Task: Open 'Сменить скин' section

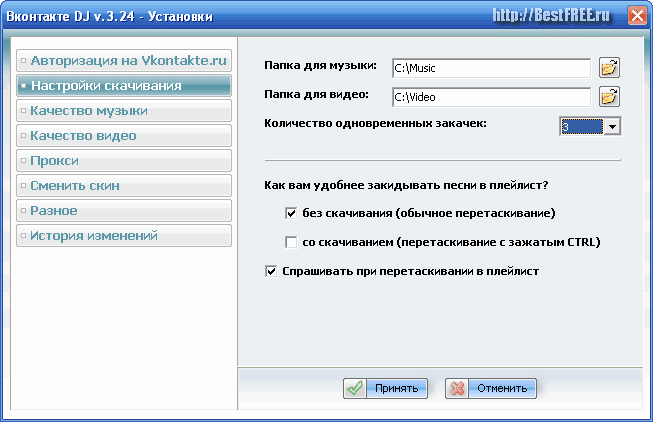Action: [x=124, y=186]
